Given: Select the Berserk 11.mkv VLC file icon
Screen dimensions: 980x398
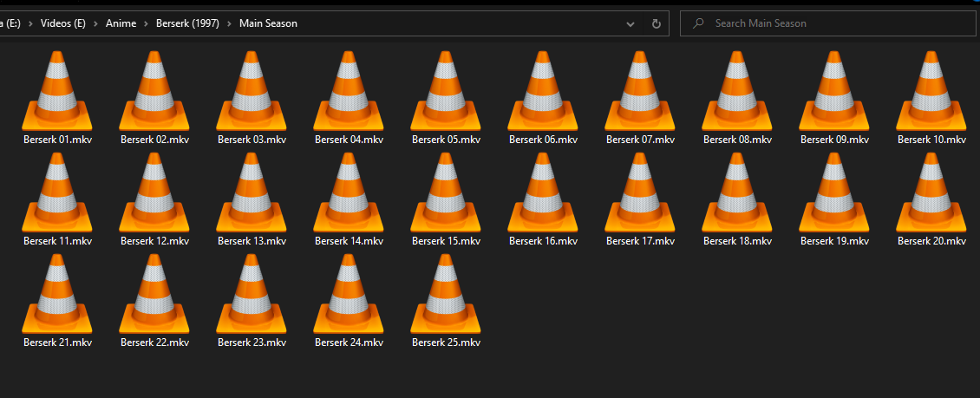Looking at the screenshot, I should click(57, 192).
